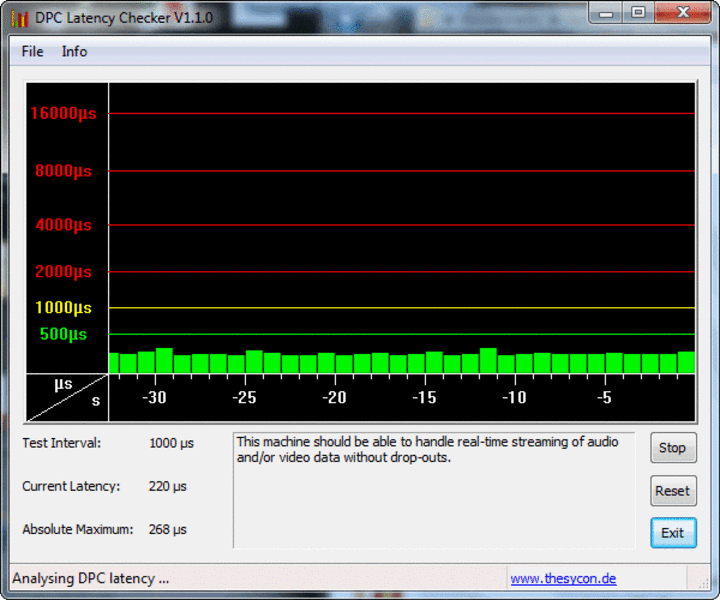Click the Current Latency label
This screenshot has height=600, width=720.
[x=71, y=486]
